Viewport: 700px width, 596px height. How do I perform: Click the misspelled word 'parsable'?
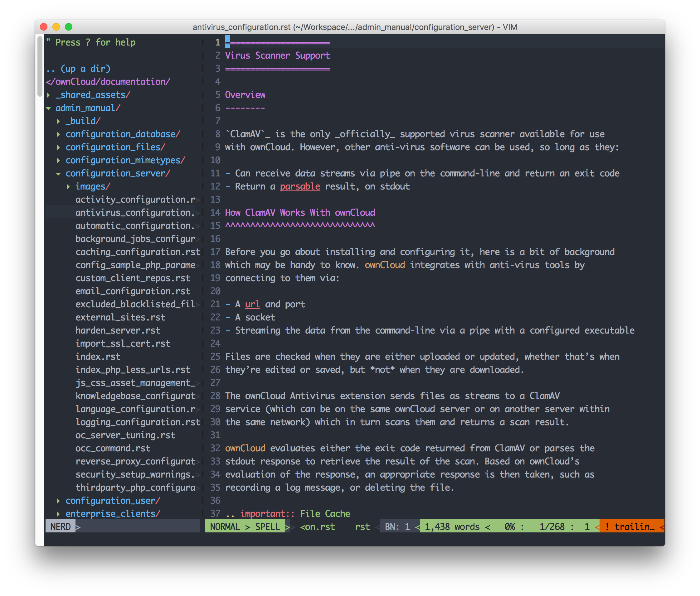click(x=300, y=187)
